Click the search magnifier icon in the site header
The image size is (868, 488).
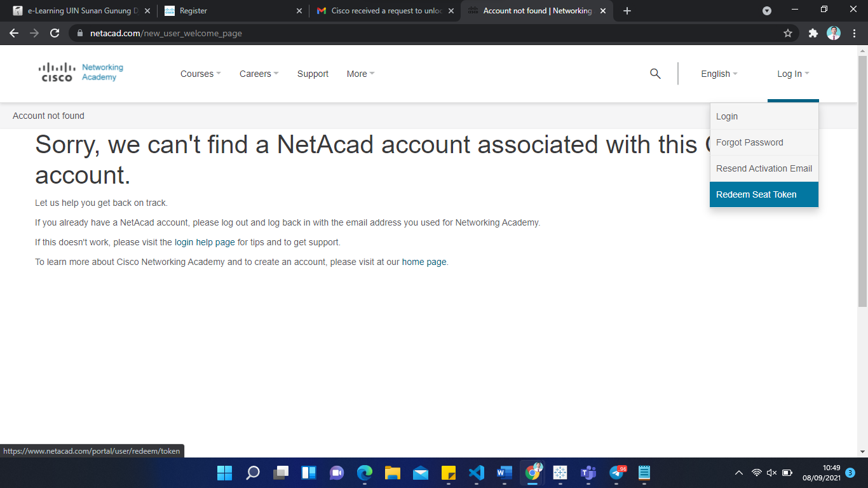(x=655, y=74)
